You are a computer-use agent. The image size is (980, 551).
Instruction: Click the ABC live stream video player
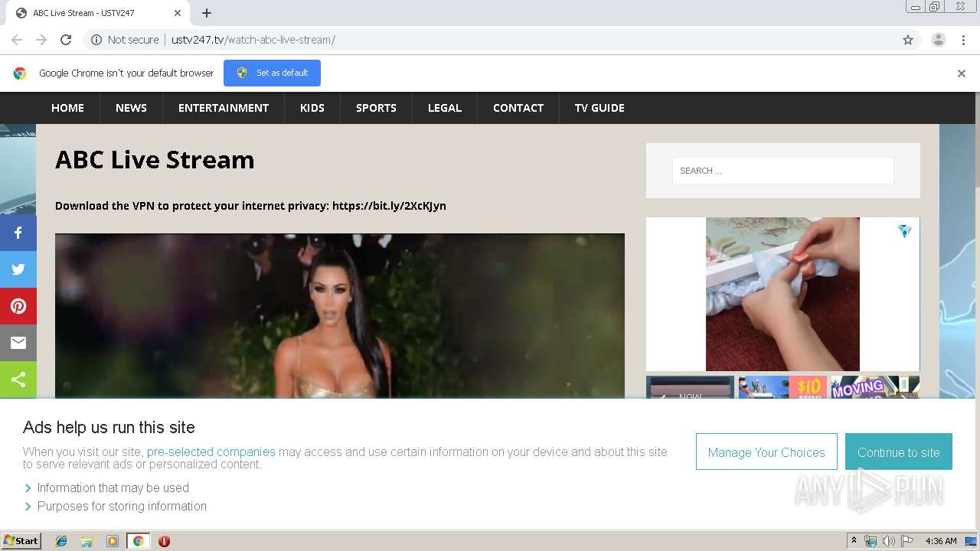pos(340,315)
